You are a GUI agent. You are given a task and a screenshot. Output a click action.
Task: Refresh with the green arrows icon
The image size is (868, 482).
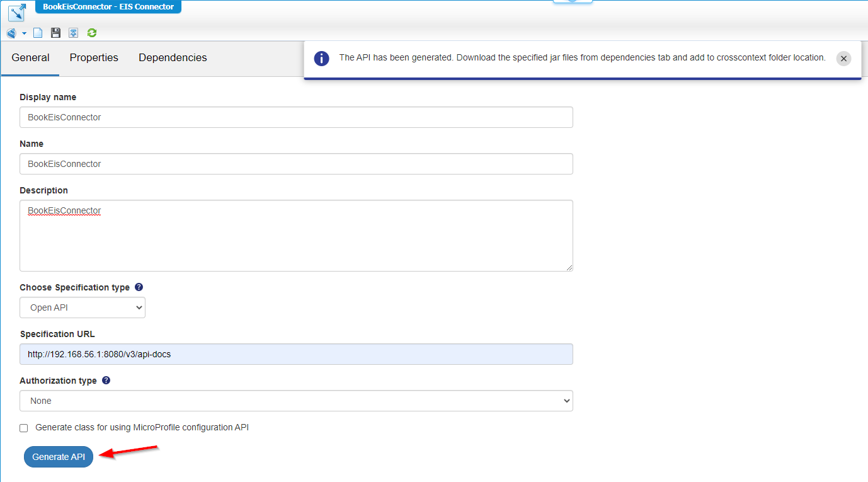(92, 33)
